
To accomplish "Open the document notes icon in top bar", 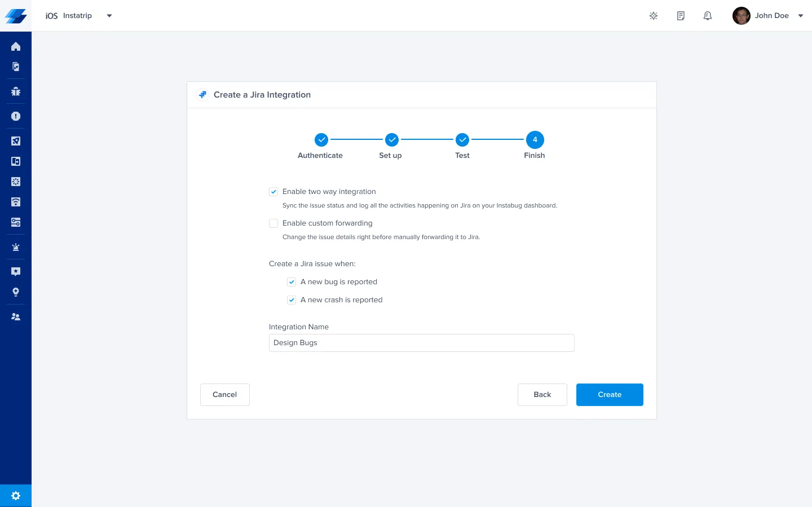I will pos(681,16).
